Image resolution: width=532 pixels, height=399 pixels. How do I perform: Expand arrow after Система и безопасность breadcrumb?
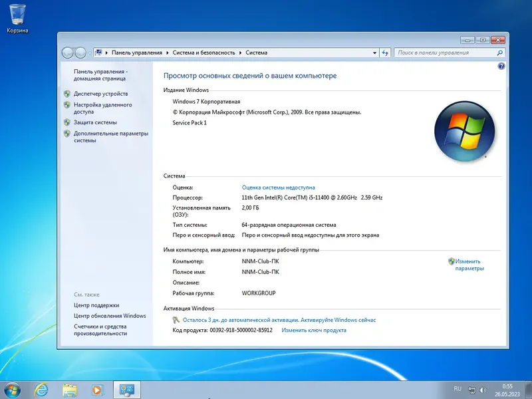click(x=240, y=53)
